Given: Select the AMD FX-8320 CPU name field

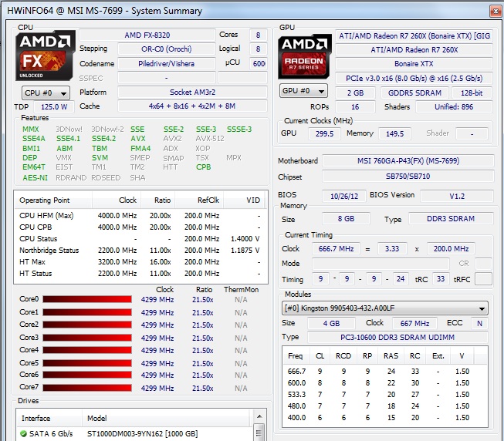Looking at the screenshot, I should point(148,35).
